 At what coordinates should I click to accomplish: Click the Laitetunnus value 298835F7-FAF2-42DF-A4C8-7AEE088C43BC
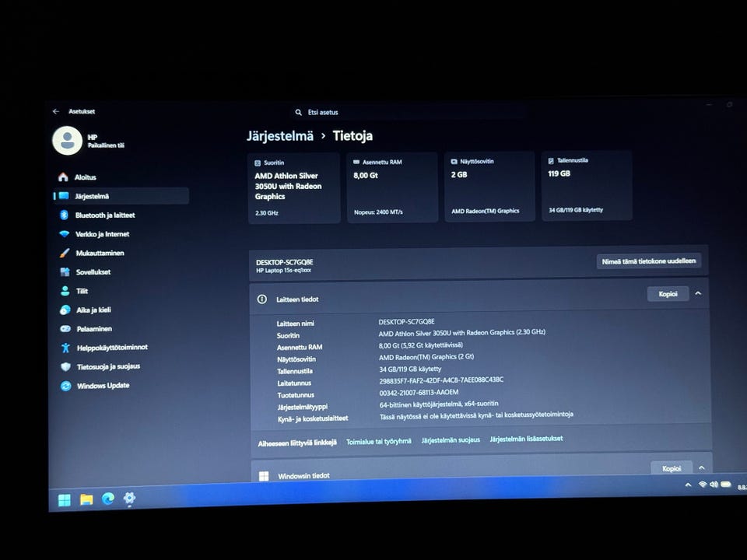pyautogui.click(x=441, y=380)
